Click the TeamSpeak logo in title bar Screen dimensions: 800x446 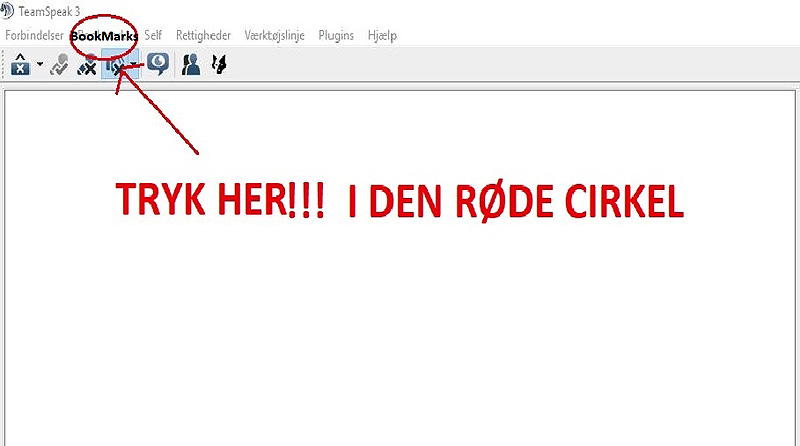point(7,10)
